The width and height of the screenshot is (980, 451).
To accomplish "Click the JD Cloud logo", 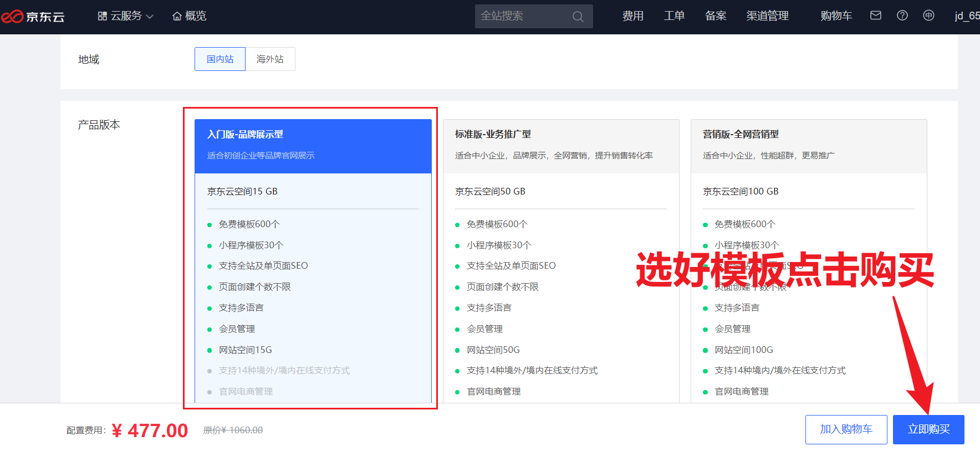I will 33,17.
